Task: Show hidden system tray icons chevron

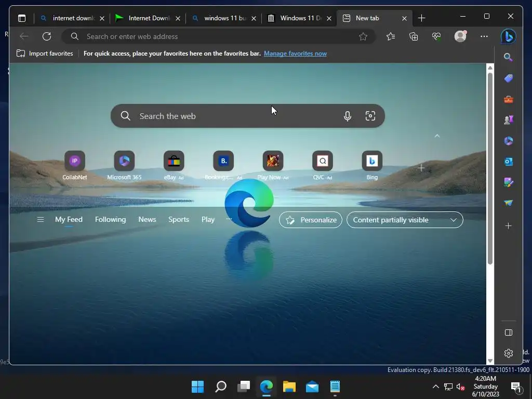Action: [x=436, y=387]
